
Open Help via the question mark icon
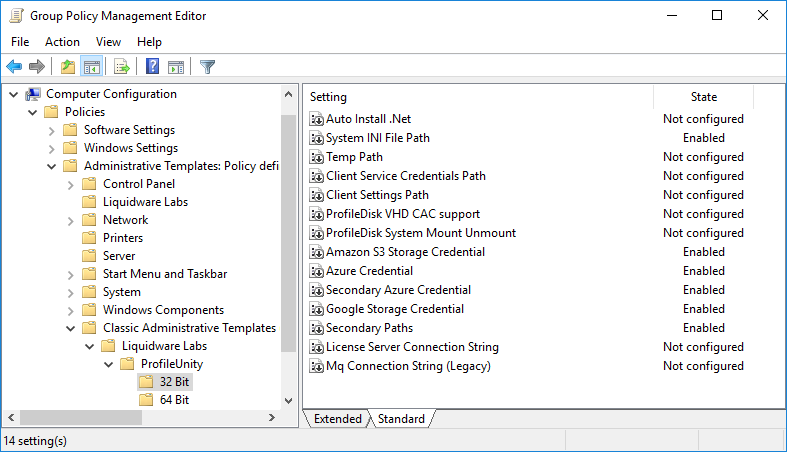click(x=153, y=67)
